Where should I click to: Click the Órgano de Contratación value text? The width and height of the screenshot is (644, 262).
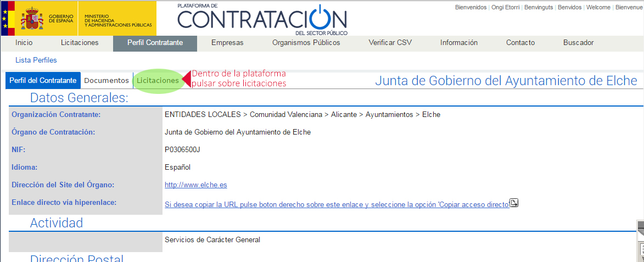tap(238, 132)
